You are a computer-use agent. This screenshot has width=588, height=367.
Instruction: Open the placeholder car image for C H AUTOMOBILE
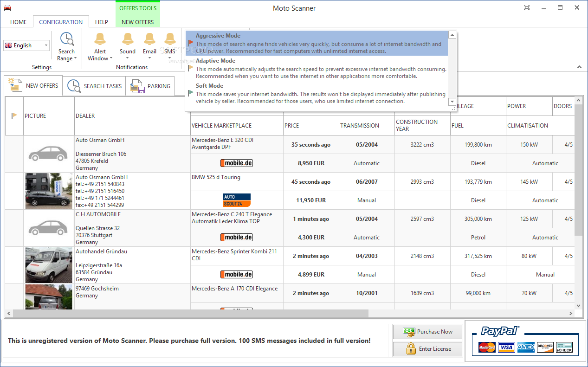(x=49, y=228)
